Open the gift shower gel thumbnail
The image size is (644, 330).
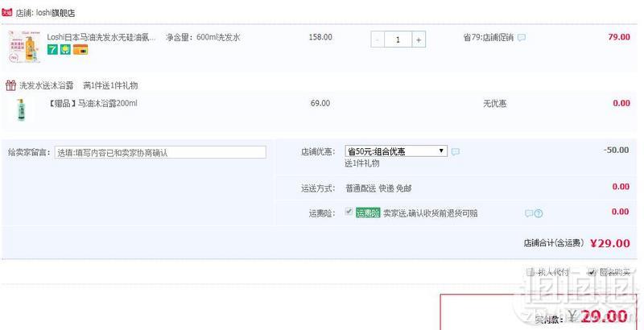pos(22,109)
